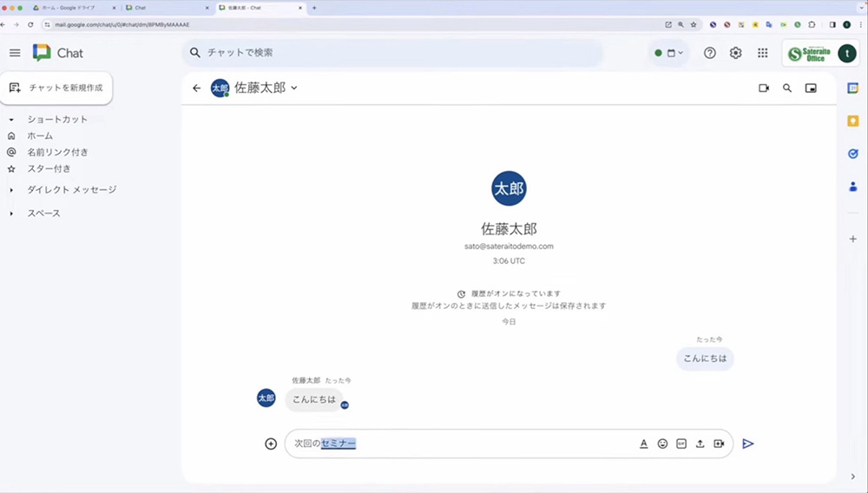Open chat in pop-out window
Image resolution: width=868 pixels, height=493 pixels.
pyautogui.click(x=811, y=88)
